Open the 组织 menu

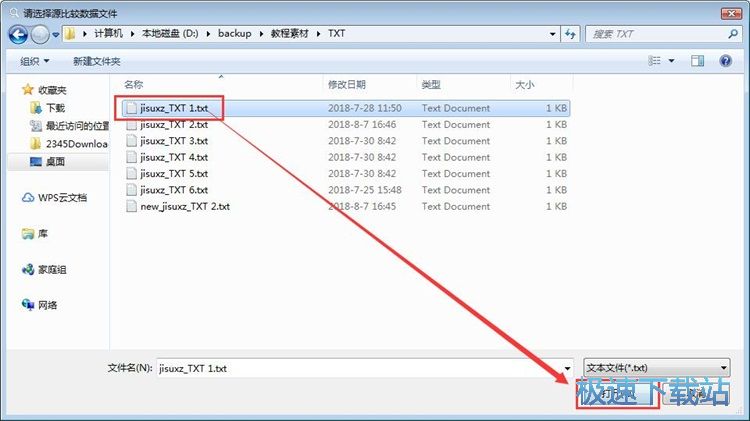pyautogui.click(x=34, y=61)
